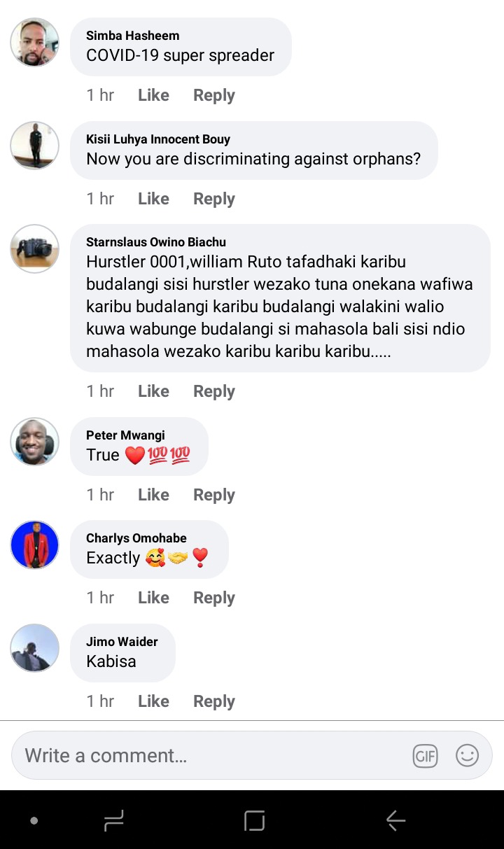Open the recent apps navigation icon
Viewport: 504px width, 849px height.
[113, 820]
